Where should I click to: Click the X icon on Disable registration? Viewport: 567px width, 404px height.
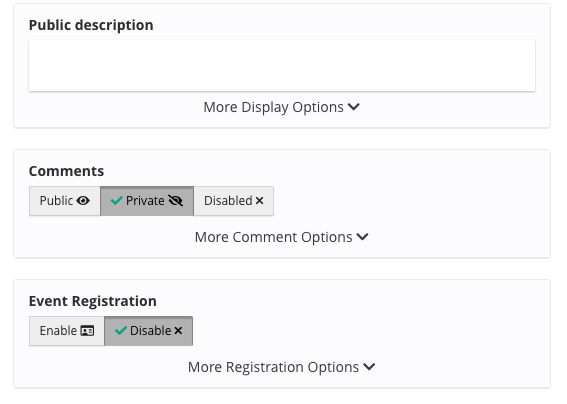pos(178,331)
